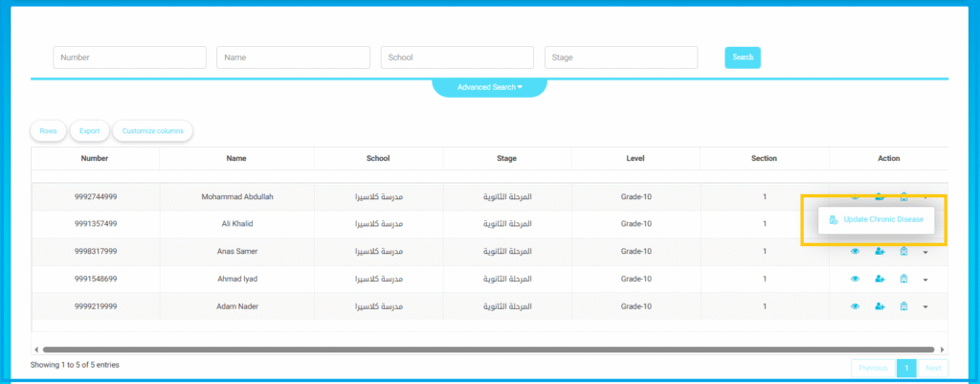Click the horizontal scrollbar under the table

point(488,350)
